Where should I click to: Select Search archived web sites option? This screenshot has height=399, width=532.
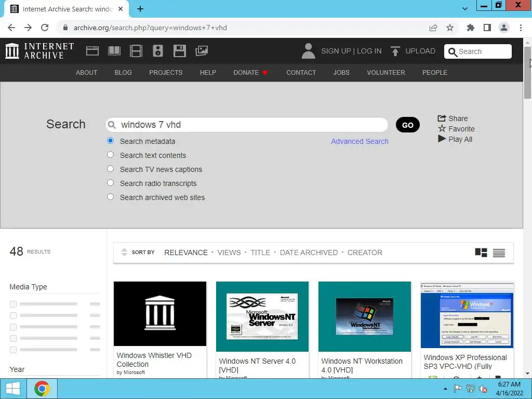[x=110, y=197]
